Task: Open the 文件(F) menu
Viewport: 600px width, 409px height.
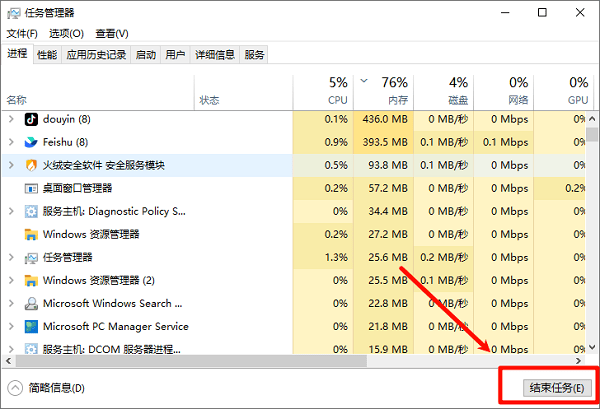Action: [22, 34]
